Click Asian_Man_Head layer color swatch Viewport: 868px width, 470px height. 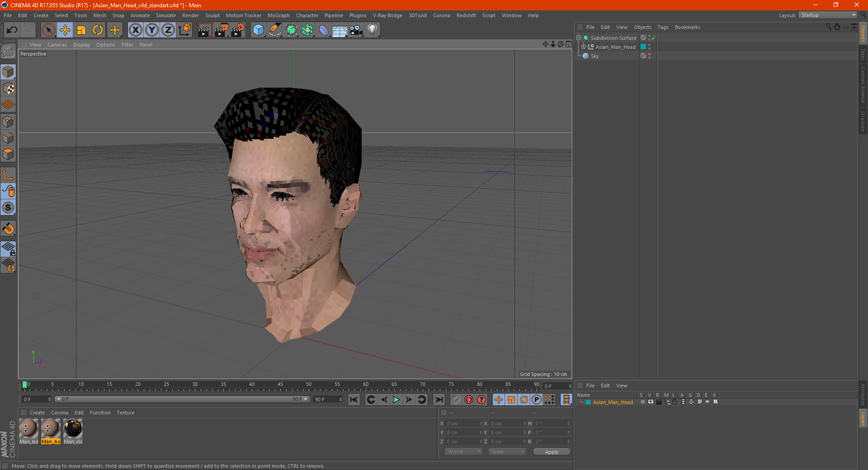[588, 402]
